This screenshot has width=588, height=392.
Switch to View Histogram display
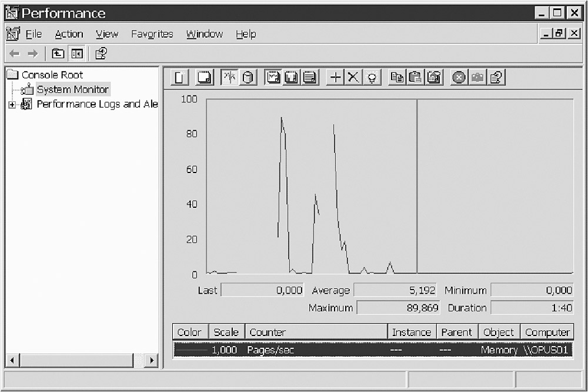[x=291, y=77]
